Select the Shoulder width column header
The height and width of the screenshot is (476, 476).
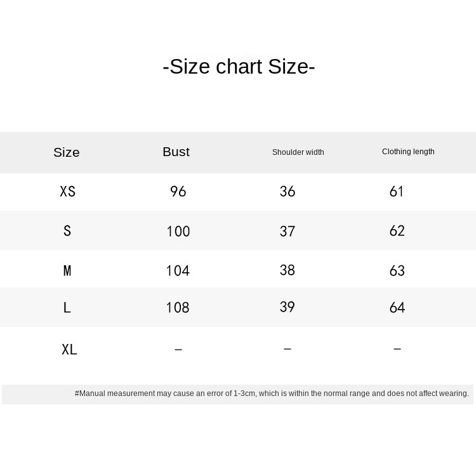click(x=298, y=152)
